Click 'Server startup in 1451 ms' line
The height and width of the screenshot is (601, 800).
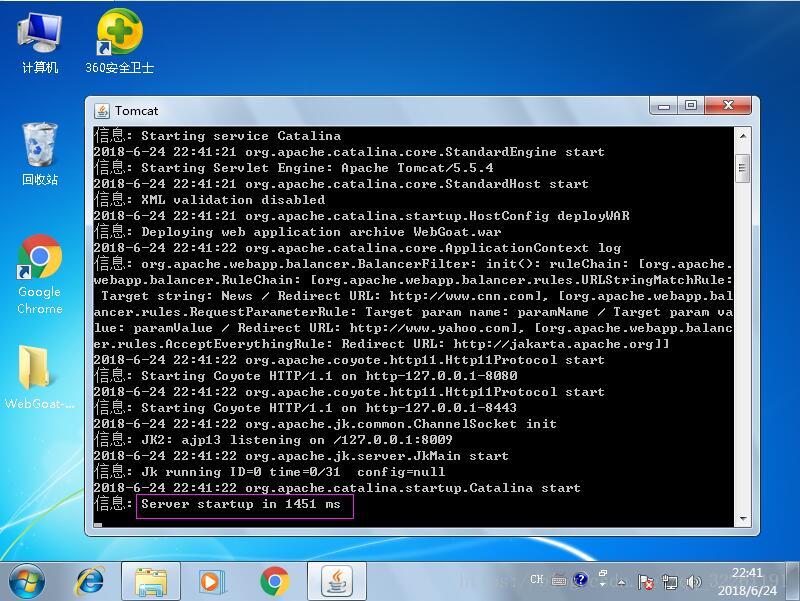(x=241, y=504)
